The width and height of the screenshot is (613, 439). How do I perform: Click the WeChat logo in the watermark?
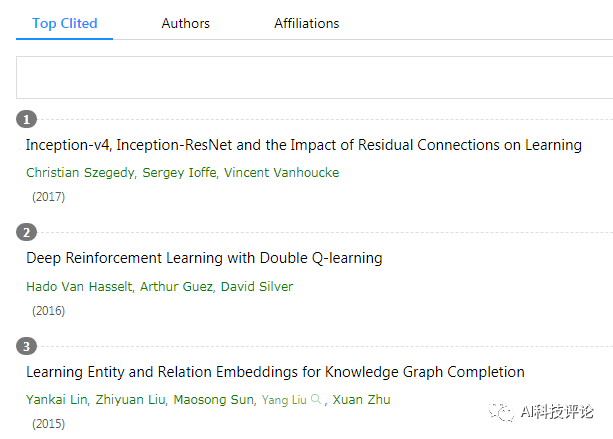[x=501, y=412]
